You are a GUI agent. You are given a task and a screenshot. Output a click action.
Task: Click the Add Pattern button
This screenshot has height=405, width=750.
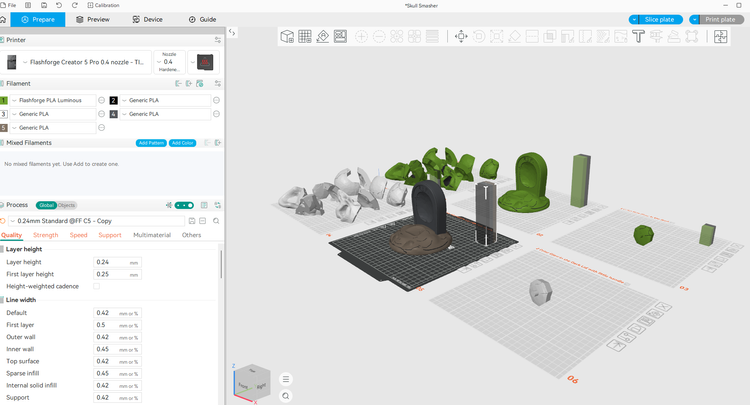coord(151,143)
